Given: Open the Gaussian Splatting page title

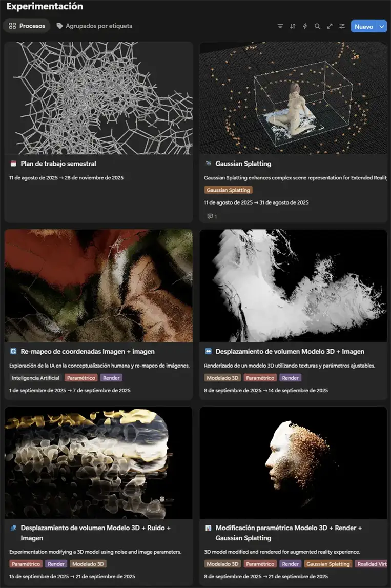Looking at the screenshot, I should tap(243, 164).
